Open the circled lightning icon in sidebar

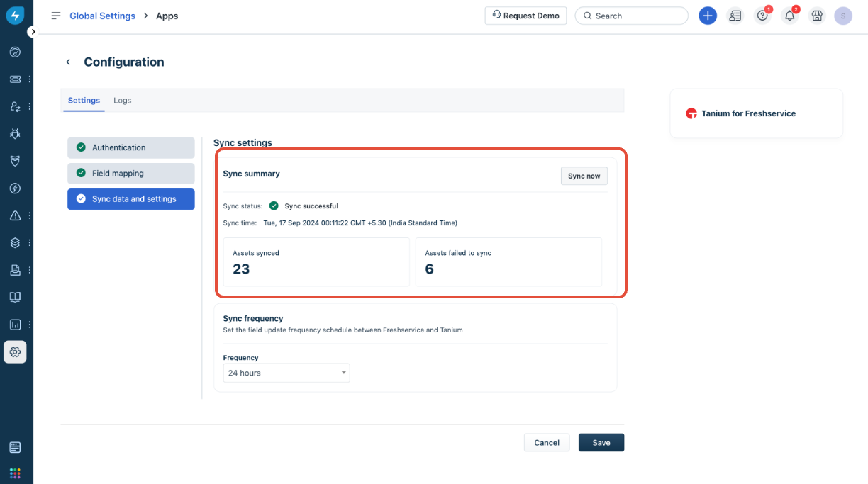(15, 188)
